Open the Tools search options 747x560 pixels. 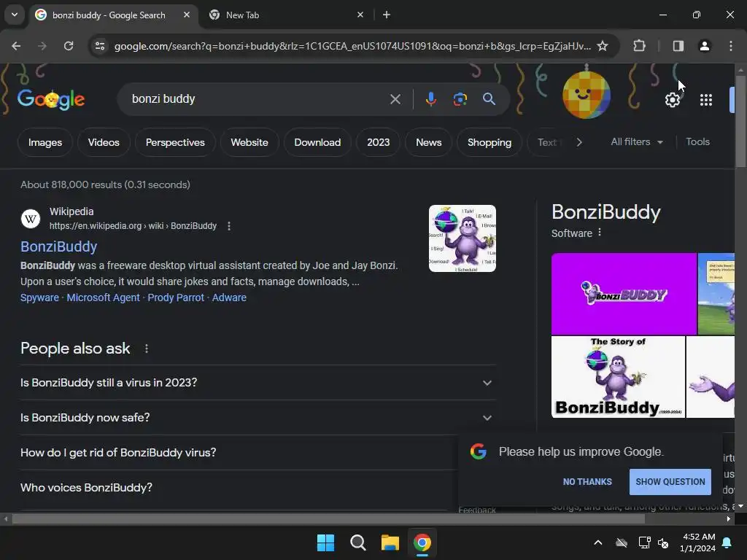point(698,142)
